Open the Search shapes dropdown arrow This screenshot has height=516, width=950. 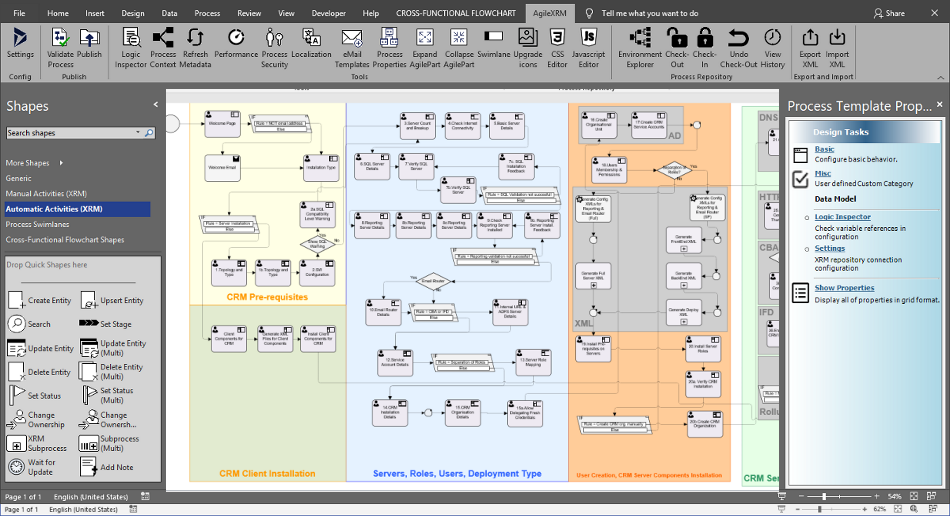138,132
